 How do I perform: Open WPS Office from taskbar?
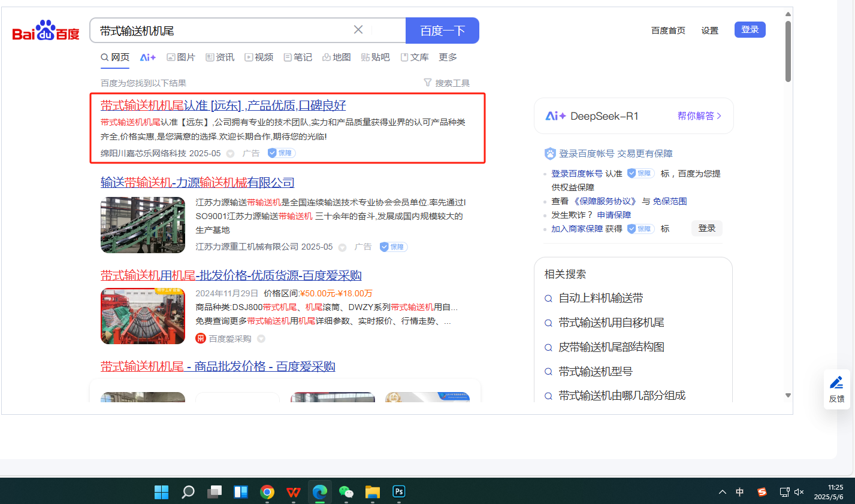[x=294, y=492]
